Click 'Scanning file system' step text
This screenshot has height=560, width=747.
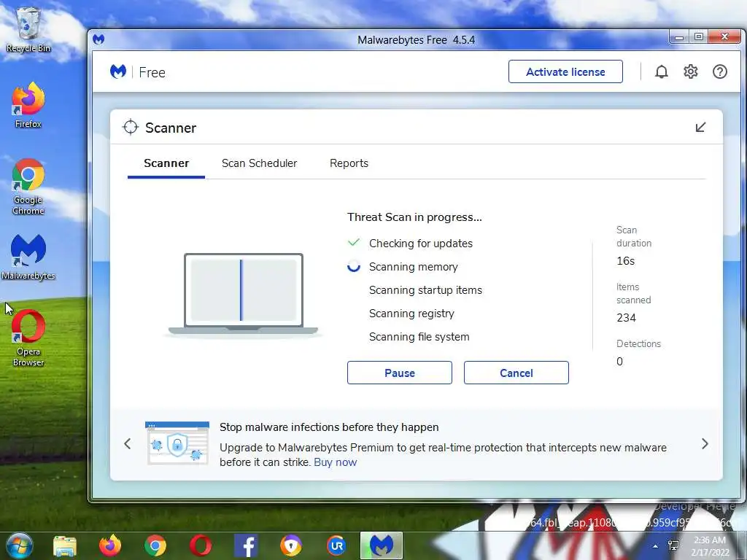pos(419,337)
